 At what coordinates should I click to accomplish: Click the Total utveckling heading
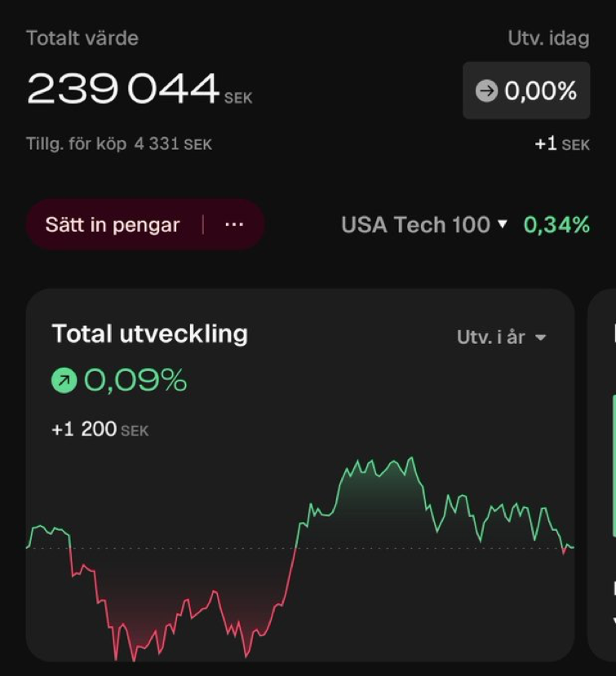149,334
